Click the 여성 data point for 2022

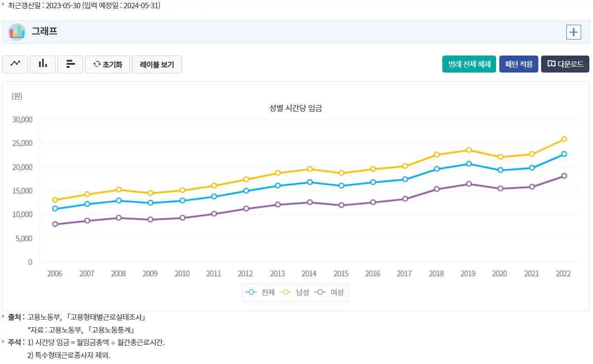pyautogui.click(x=564, y=176)
